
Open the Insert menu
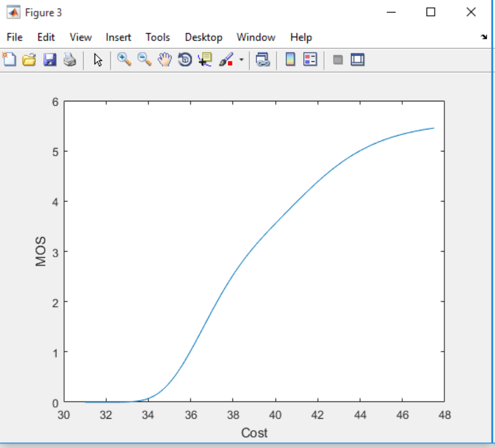[118, 37]
